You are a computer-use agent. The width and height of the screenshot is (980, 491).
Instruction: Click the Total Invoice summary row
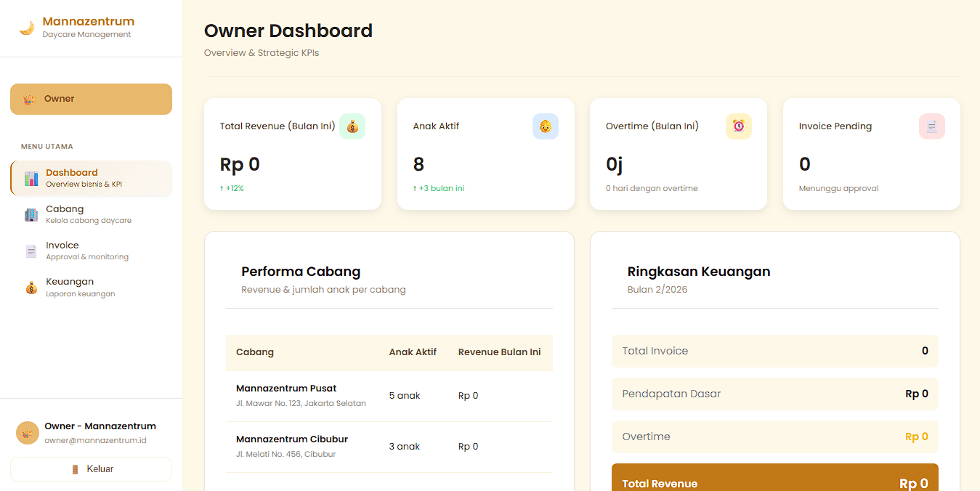point(774,351)
